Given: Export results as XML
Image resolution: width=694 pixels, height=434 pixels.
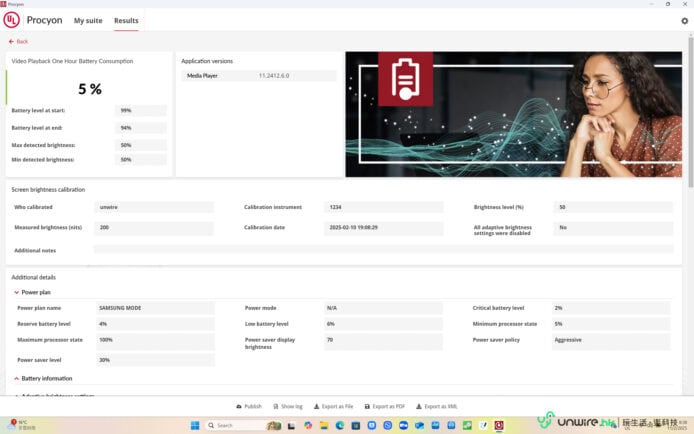Looking at the screenshot, I should pos(436,407).
